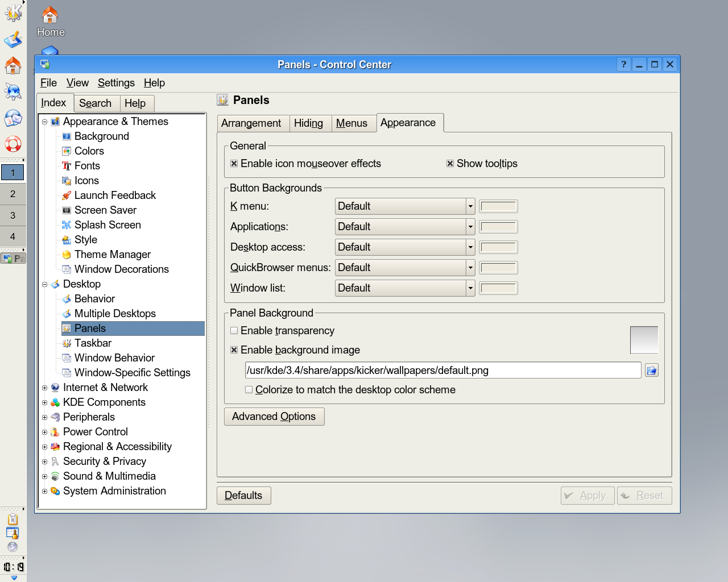Screen dimensions: 728x582
Task: Open the Help Center lifebuoy icon
Action: point(13,144)
